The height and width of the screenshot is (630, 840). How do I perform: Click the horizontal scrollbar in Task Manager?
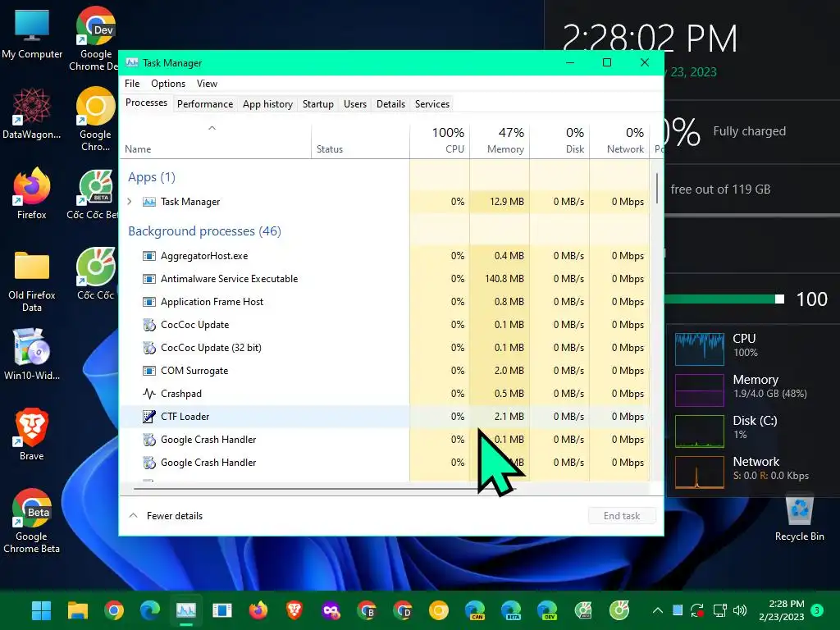pos(324,489)
